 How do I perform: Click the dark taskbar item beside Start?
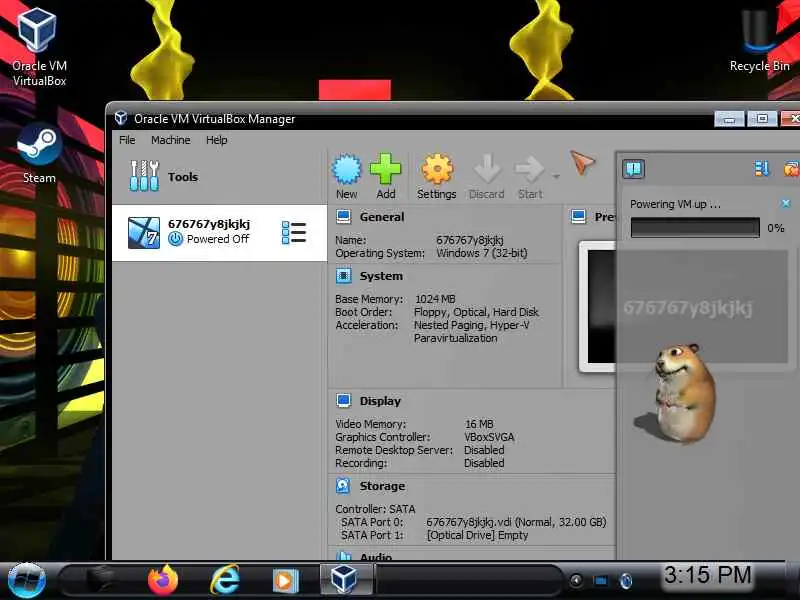click(102, 580)
